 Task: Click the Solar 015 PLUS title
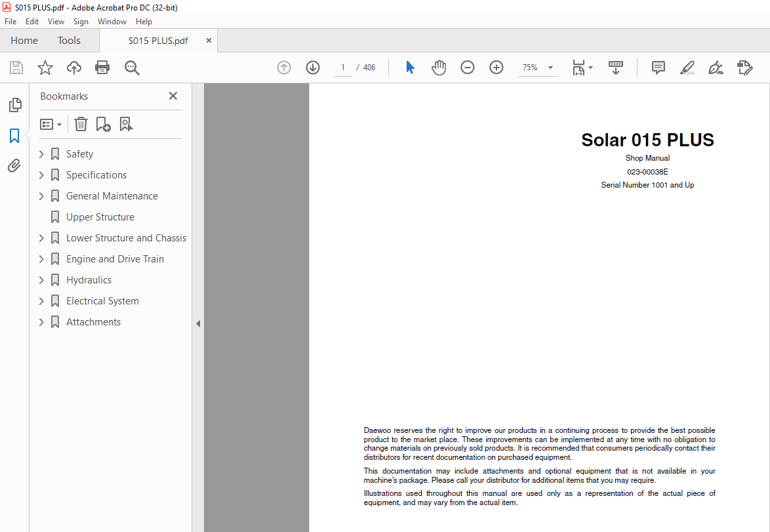click(647, 140)
